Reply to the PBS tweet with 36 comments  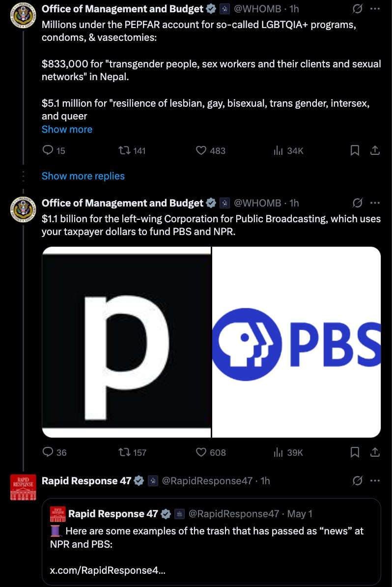(54, 452)
